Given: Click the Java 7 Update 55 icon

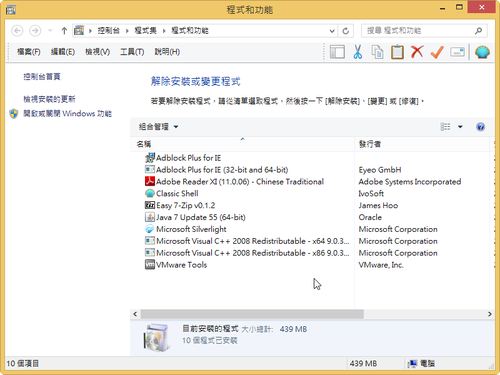Looking at the screenshot, I should [150, 217].
